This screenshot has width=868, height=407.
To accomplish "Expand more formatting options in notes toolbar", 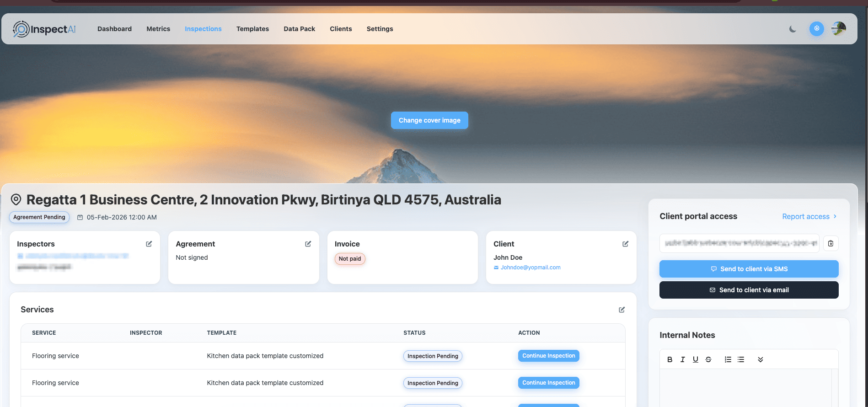I will click(x=760, y=359).
